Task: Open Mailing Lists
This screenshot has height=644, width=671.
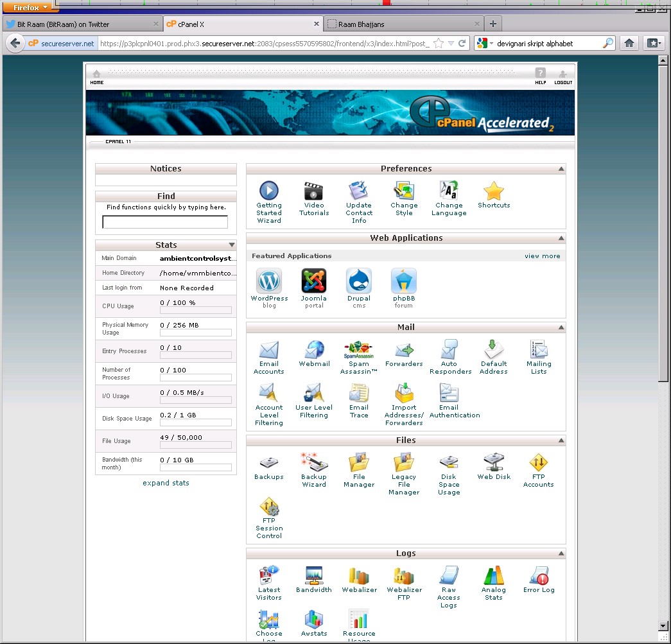Action: coord(539,357)
